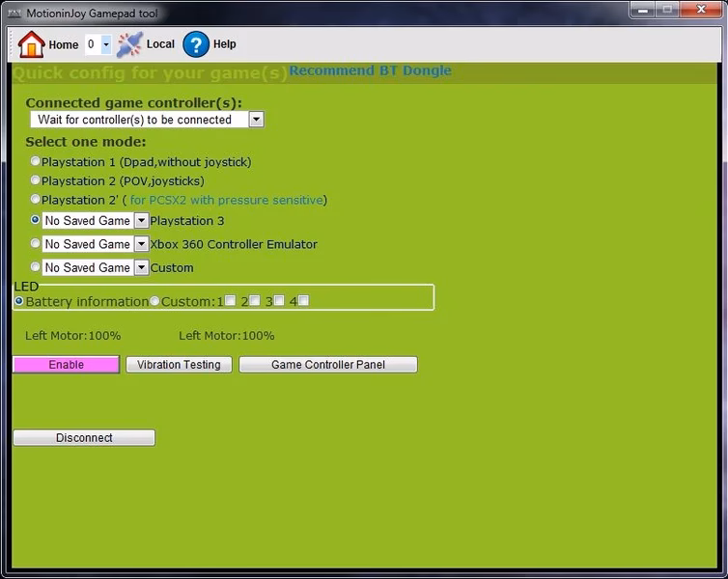Viewport: 728px width, 579px height.
Task: Click the Home label in the toolbar
Action: (x=64, y=45)
